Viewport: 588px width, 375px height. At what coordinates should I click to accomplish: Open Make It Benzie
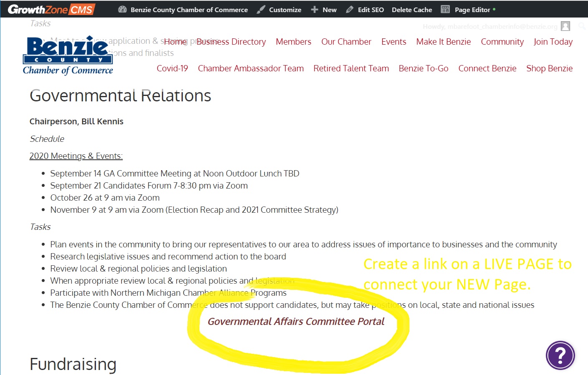point(444,42)
